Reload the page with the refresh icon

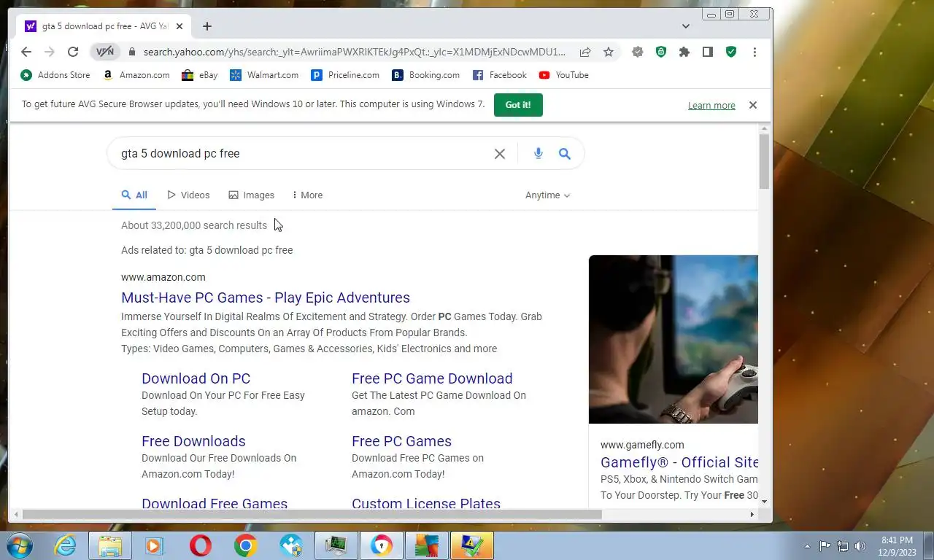point(73,52)
